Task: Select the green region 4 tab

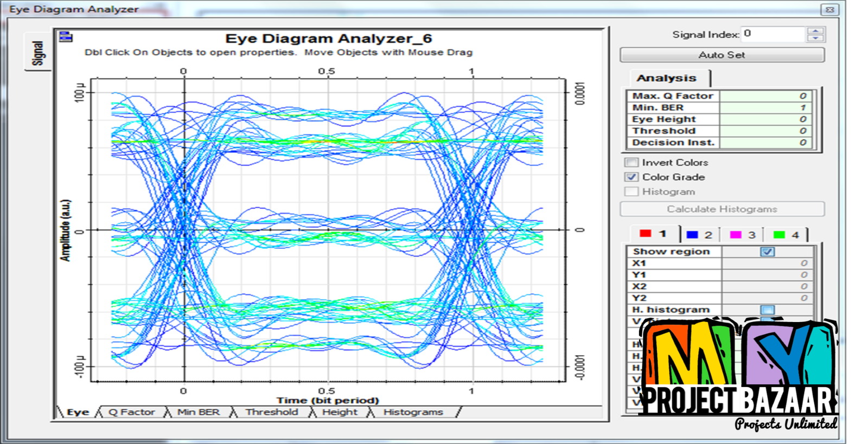Action: (786, 235)
